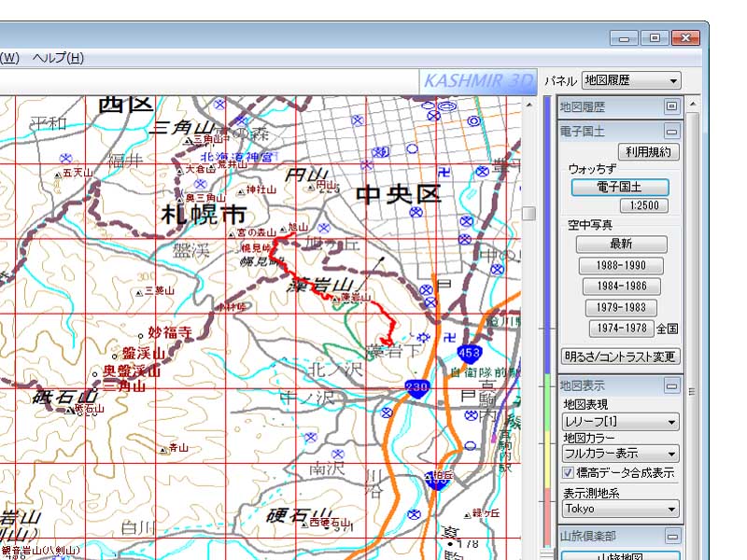This screenshot has width=747, height=560.
Task: Choose the 1:2500 scale button
Action: coord(644,205)
